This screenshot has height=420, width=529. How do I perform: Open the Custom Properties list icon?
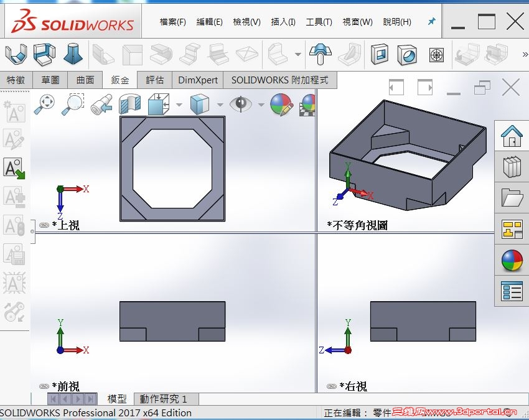512,291
